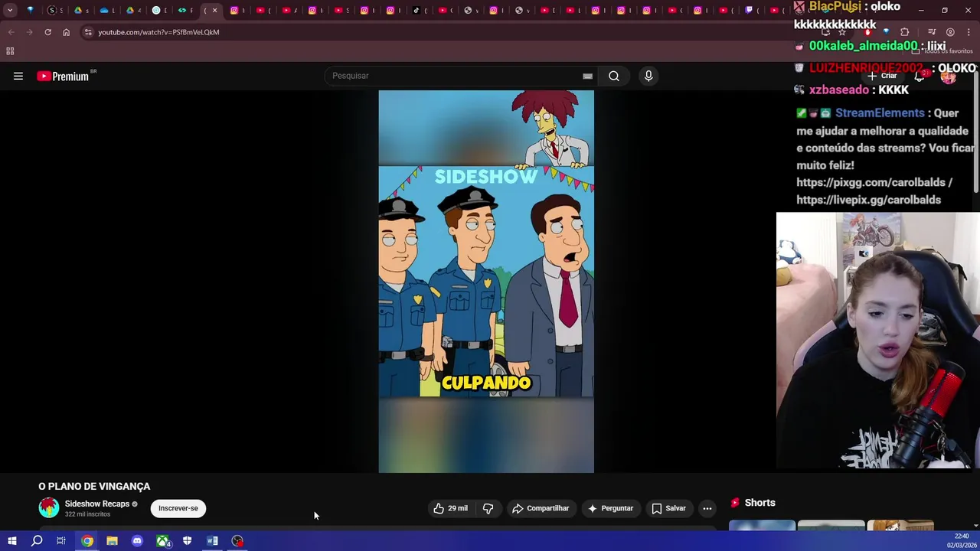This screenshot has height=551, width=980.
Task: Open the on-screen keyboard icon in search box
Action: click(587, 76)
